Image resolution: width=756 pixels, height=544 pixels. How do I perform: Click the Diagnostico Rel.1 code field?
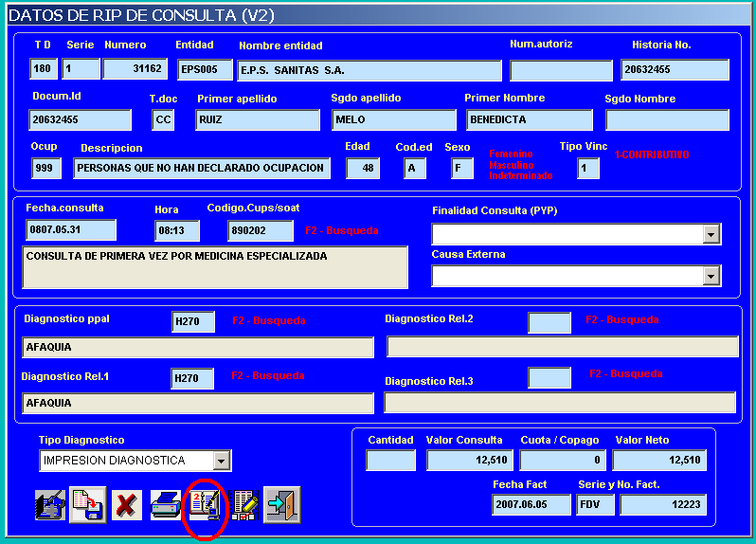[192, 378]
